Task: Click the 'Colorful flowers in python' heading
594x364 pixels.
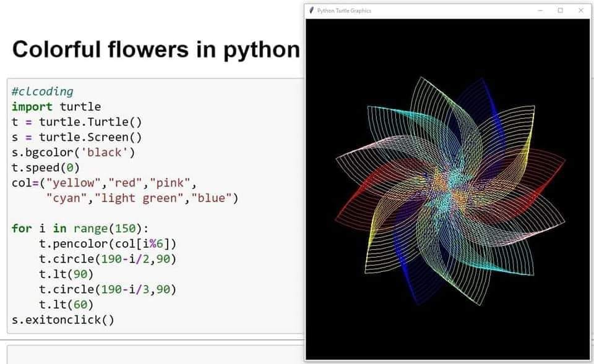Action: point(156,49)
